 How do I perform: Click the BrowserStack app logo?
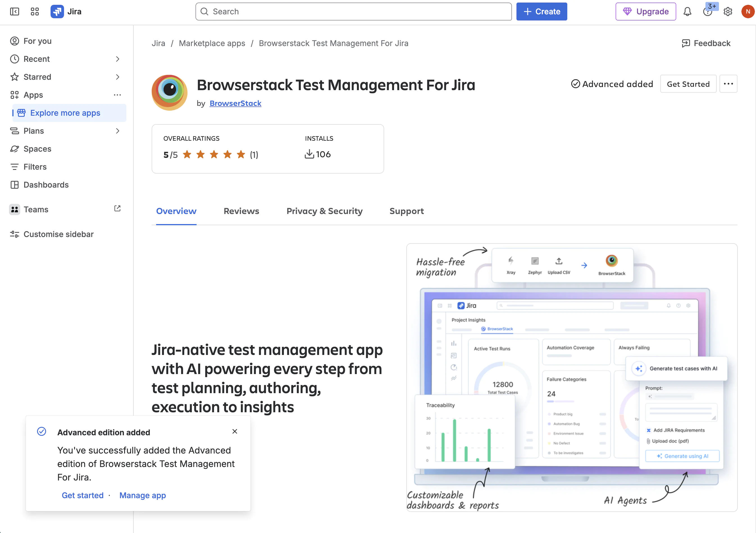coord(169,92)
